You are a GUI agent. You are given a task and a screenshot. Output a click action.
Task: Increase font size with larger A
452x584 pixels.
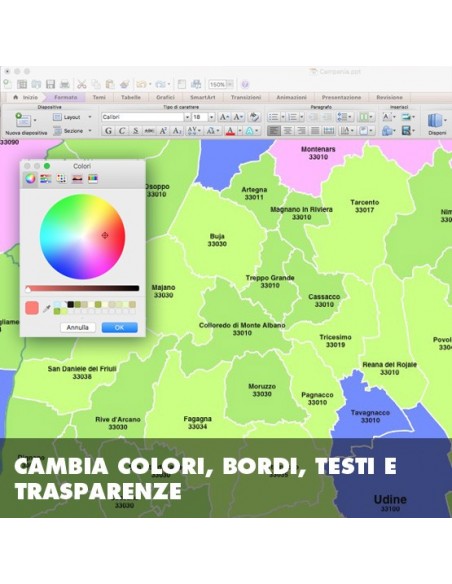click(224, 117)
